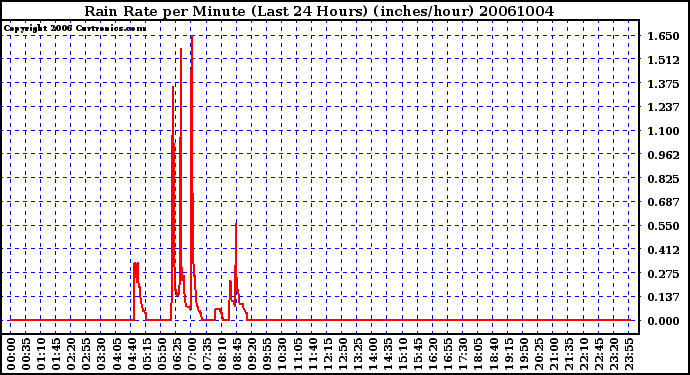Click the 09:55 time label
The height and width of the screenshot is (375, 690).
pos(267,354)
